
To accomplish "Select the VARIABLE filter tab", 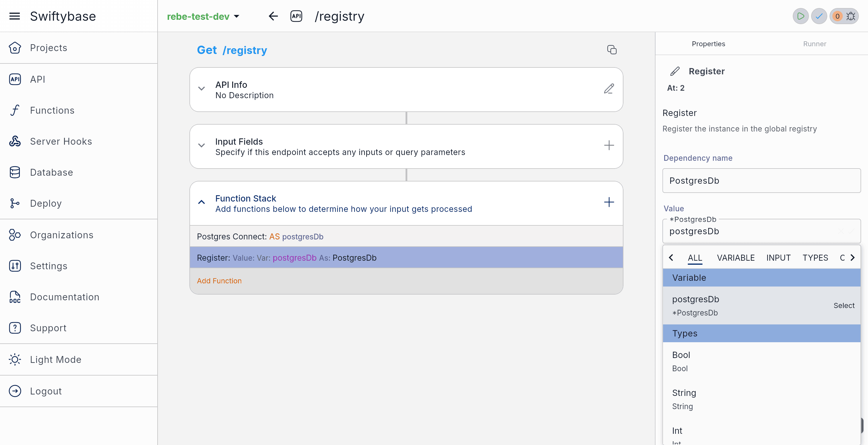I will click(736, 258).
